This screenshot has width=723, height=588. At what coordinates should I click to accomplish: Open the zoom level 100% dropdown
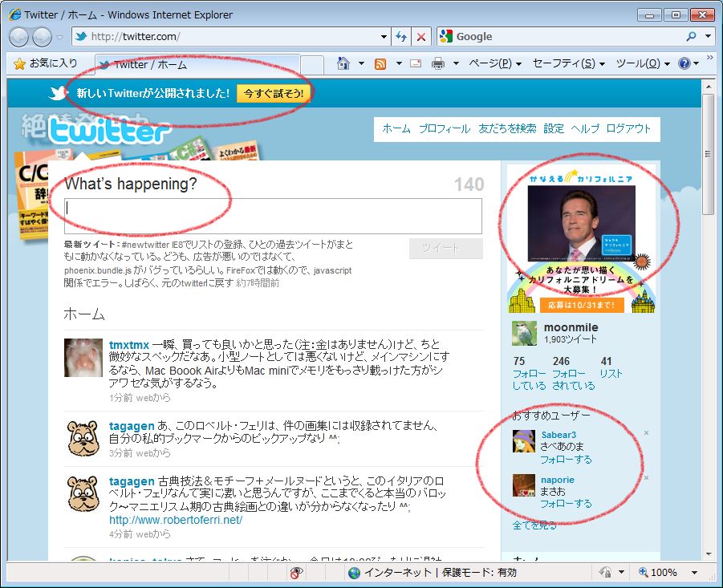693,573
